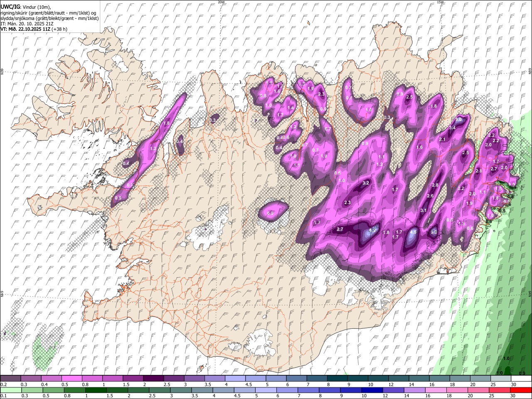Click the darkest purple swatch between 2 and 2.5
Image resolution: width=532 pixels, height=399 pixels.
(153, 378)
